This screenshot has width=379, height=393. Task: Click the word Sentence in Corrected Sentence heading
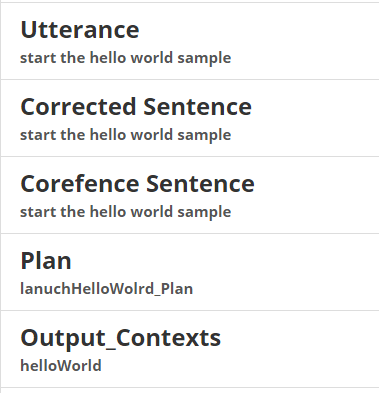(197, 107)
